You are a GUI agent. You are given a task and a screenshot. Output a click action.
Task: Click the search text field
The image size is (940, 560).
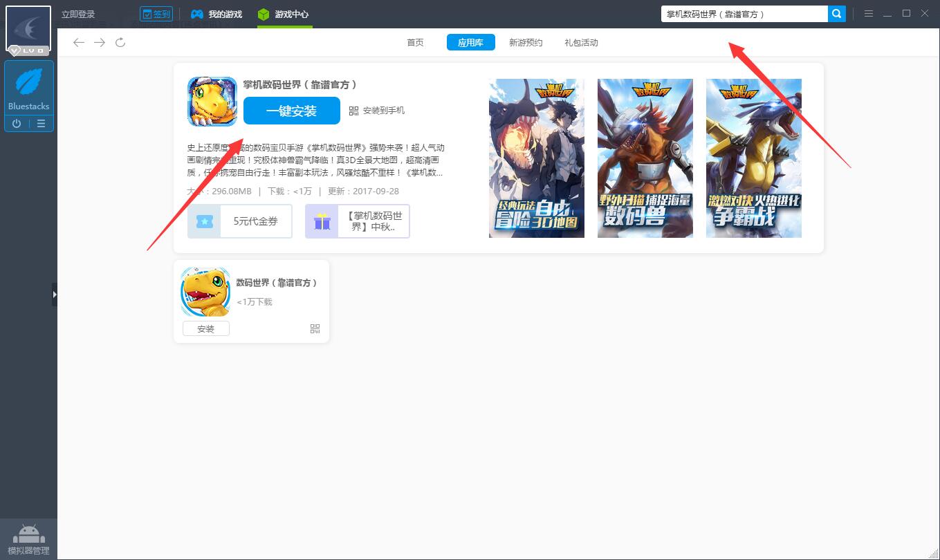(744, 14)
